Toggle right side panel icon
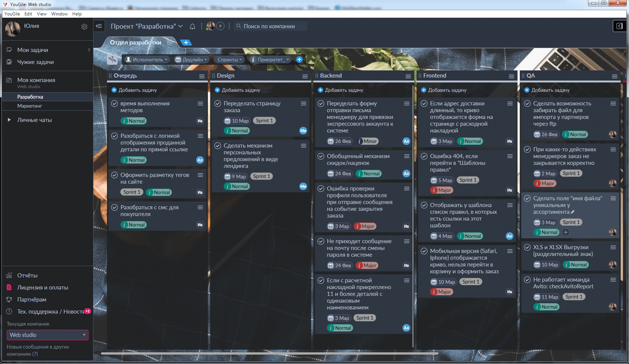Viewport: 629px width, 364px height. click(x=619, y=26)
